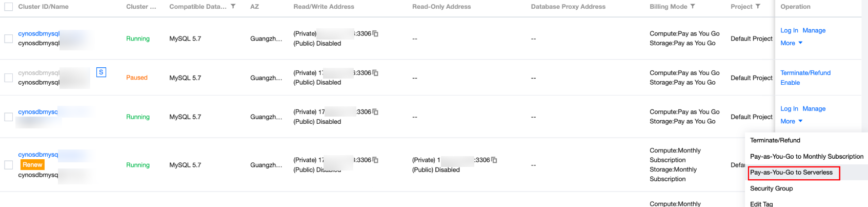This screenshot has height=207, width=868.
Task: Filter by Compatible Database column
Action: pyautogui.click(x=233, y=7)
